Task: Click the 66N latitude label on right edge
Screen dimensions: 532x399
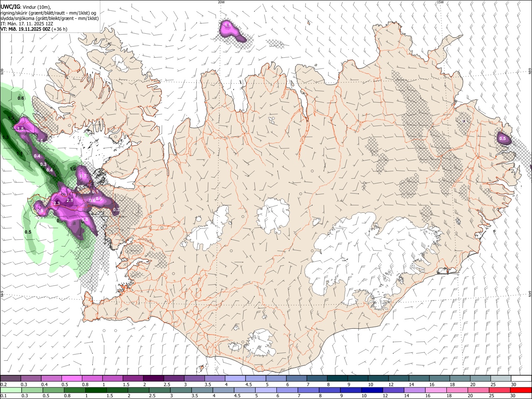Action: [530, 72]
